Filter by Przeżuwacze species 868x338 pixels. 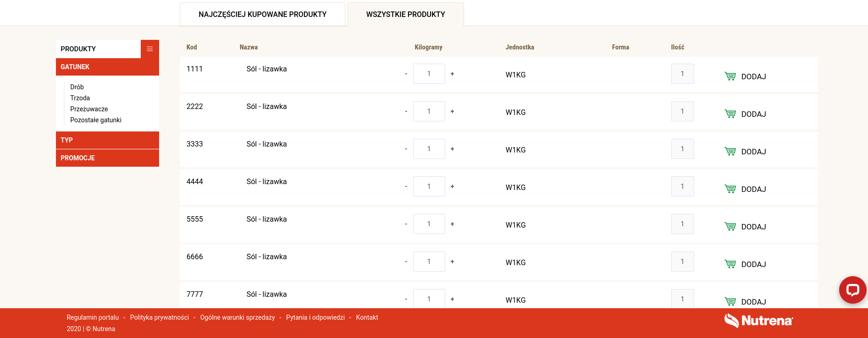click(89, 109)
